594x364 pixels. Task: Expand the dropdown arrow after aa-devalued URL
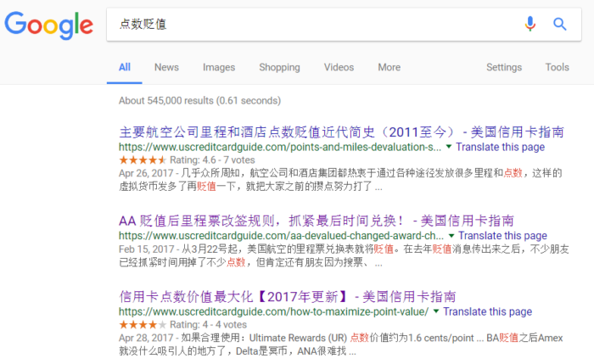point(451,236)
